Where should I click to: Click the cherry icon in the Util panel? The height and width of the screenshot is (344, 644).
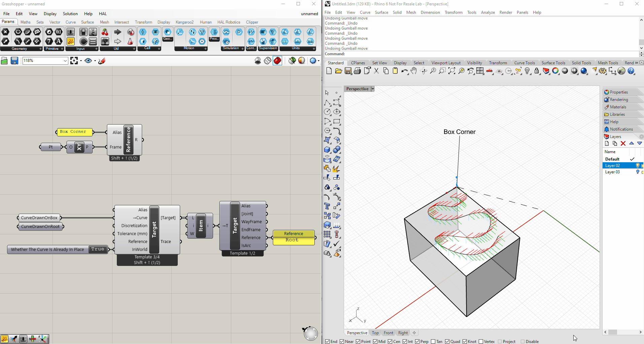coord(105,32)
